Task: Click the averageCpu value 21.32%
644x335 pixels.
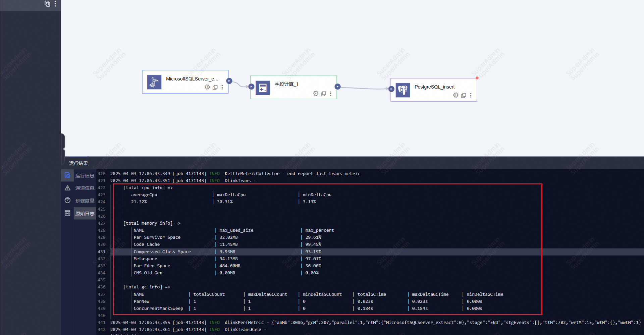Action: pyautogui.click(x=139, y=202)
